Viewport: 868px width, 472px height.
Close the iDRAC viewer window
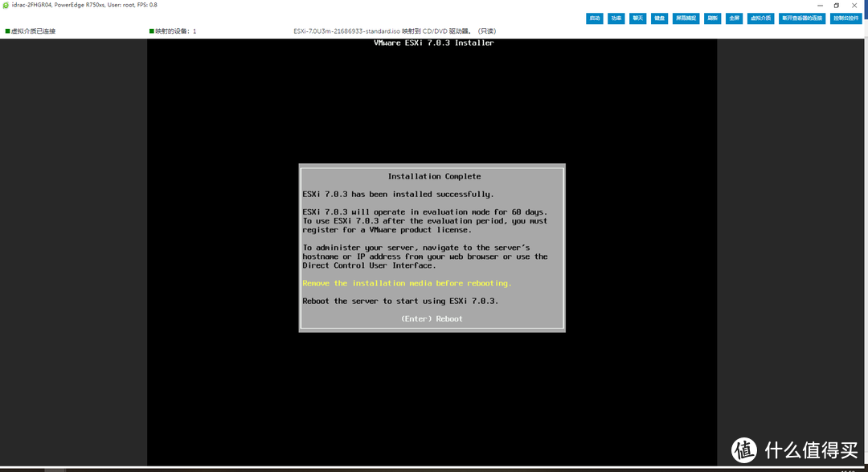[854, 6]
